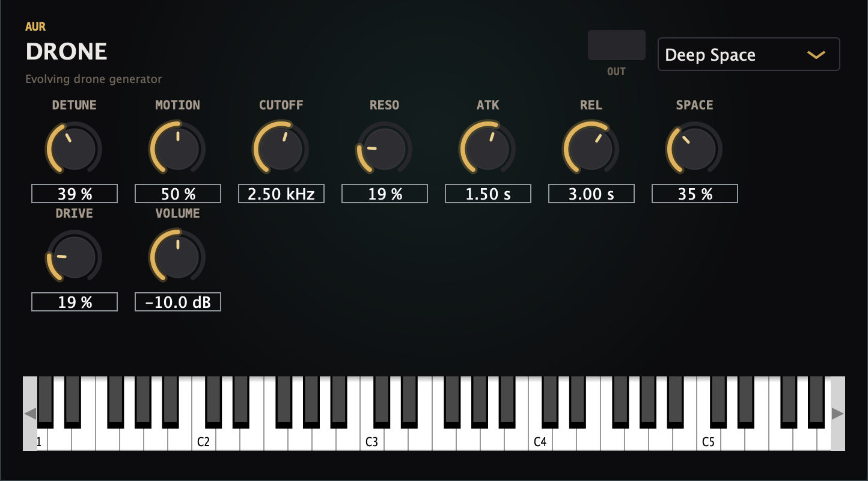The image size is (868, 481).
Task: Click the DRONE plugin title
Action: pos(66,52)
